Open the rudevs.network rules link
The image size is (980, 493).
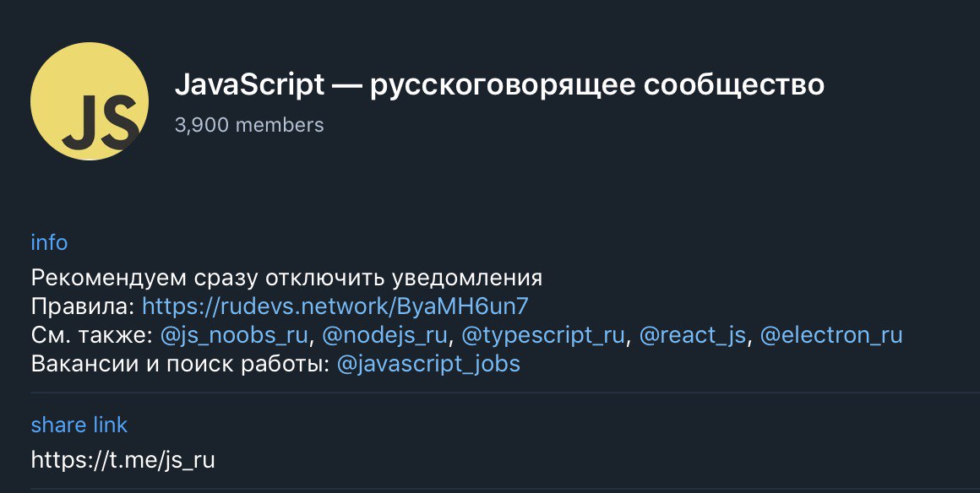click(335, 306)
